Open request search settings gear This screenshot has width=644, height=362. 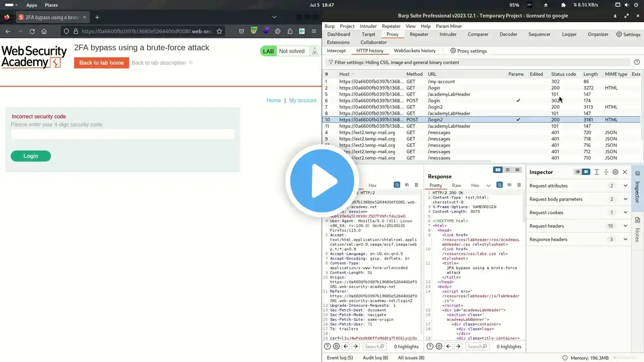(337, 346)
